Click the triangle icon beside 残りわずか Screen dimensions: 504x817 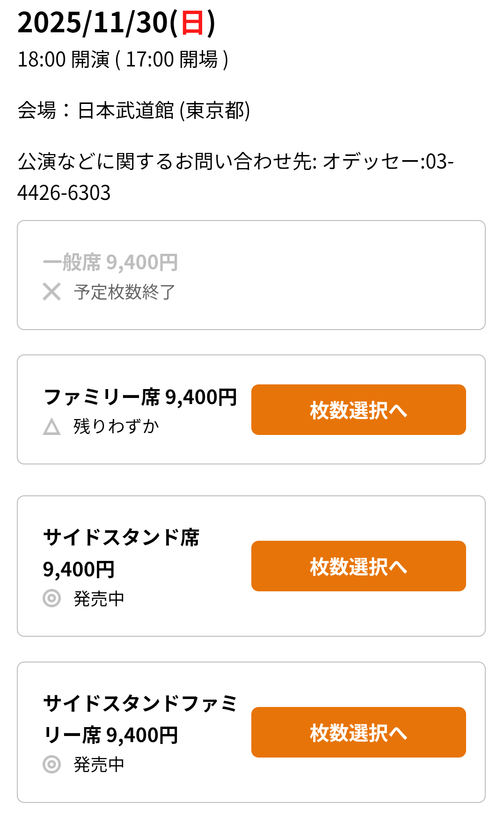tap(51, 427)
